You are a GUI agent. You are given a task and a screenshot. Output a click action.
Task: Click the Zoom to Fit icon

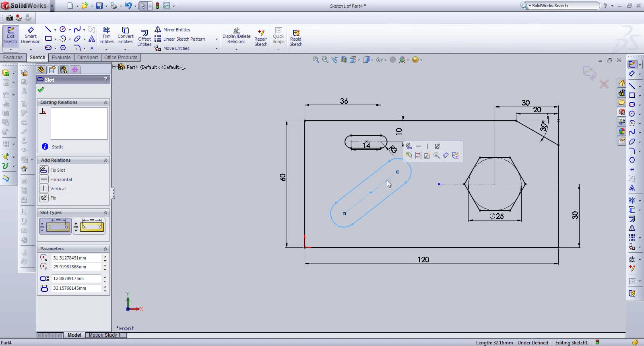[316, 60]
